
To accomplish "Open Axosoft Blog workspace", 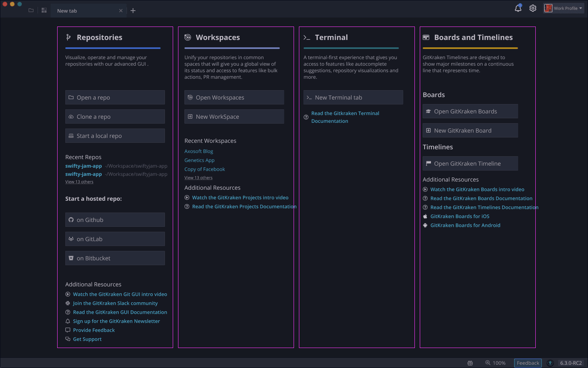I will [199, 151].
